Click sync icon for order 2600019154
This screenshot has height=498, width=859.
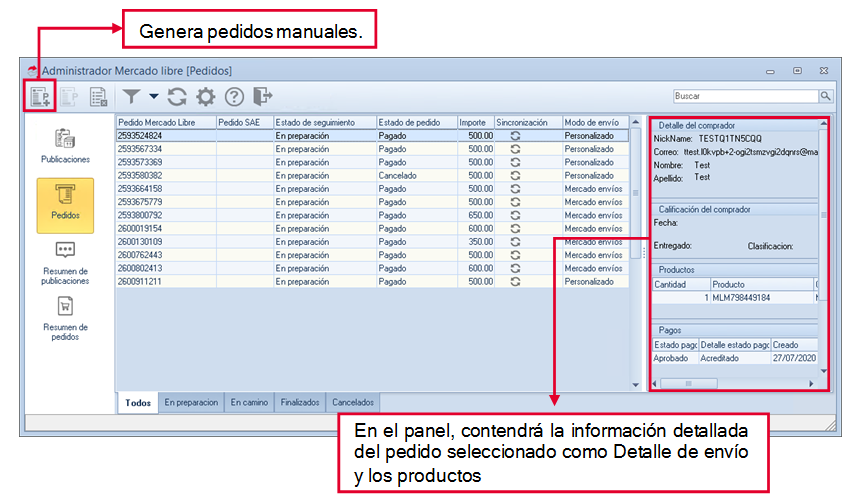coord(515,228)
